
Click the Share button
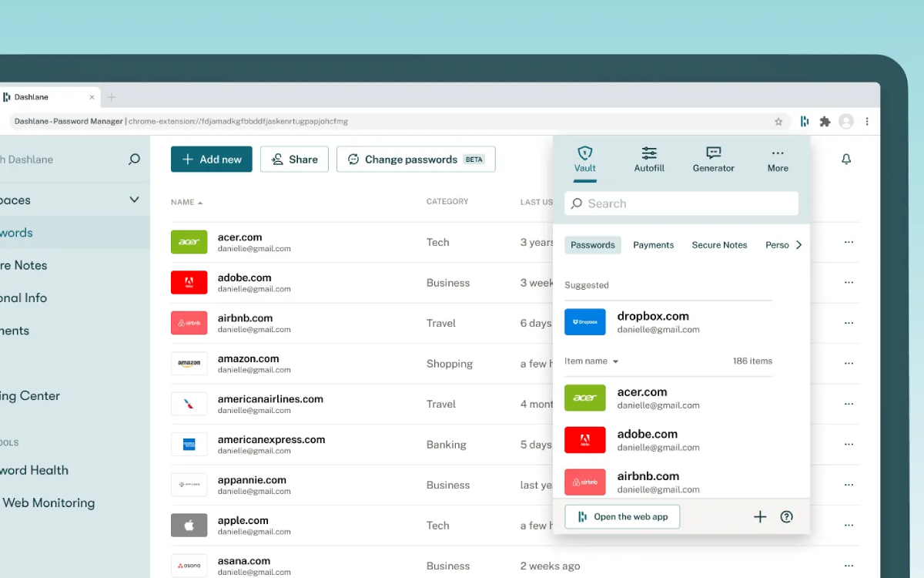(x=294, y=160)
